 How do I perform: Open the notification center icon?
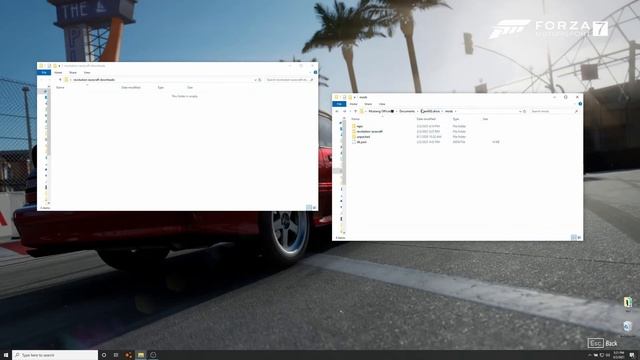pos(632,355)
